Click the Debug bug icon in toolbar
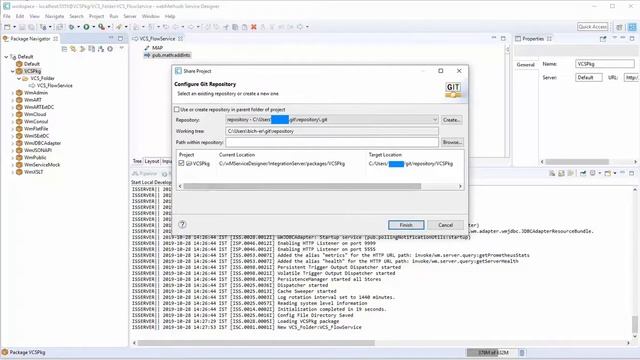640x360 pixels. click(71, 27)
